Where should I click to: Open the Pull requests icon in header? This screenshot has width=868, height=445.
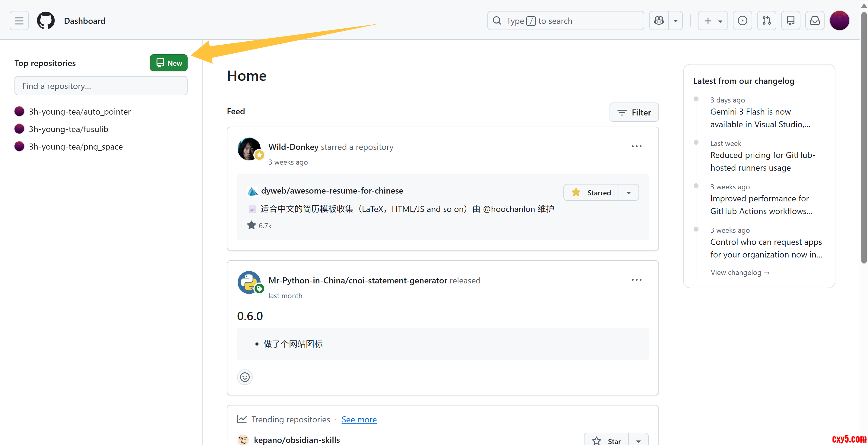coord(766,21)
